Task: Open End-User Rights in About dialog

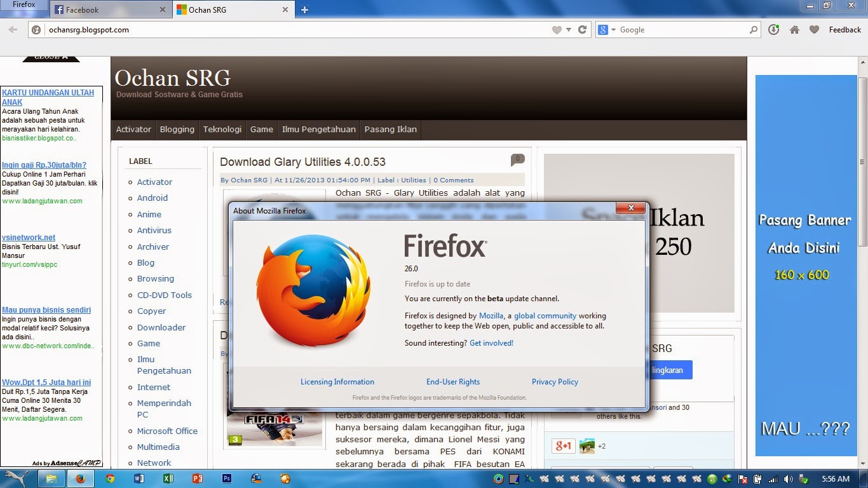Action: (453, 382)
